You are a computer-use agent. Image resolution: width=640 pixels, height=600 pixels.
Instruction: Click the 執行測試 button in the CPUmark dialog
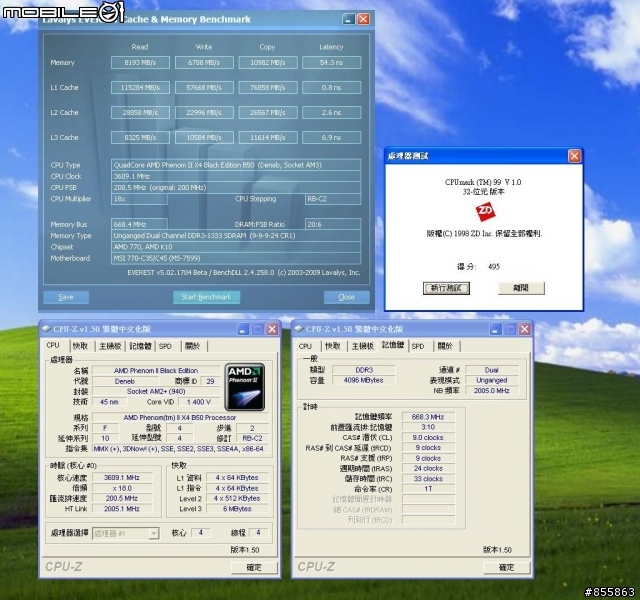click(446, 288)
